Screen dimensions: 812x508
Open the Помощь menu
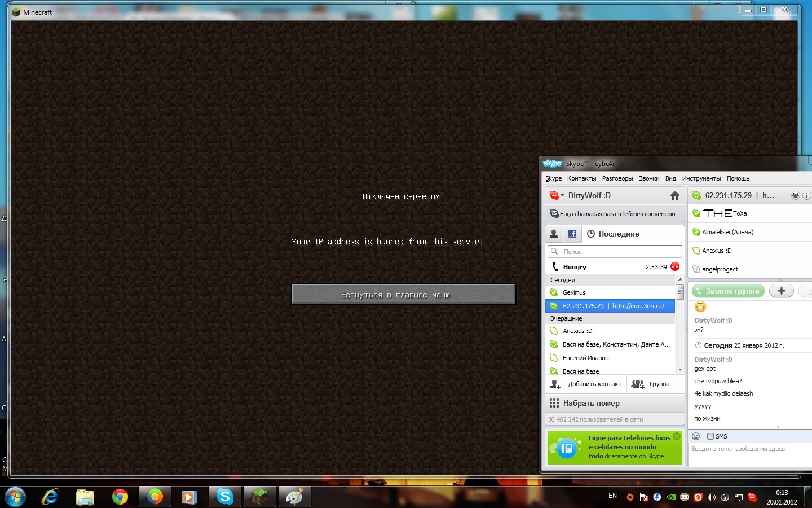point(738,178)
